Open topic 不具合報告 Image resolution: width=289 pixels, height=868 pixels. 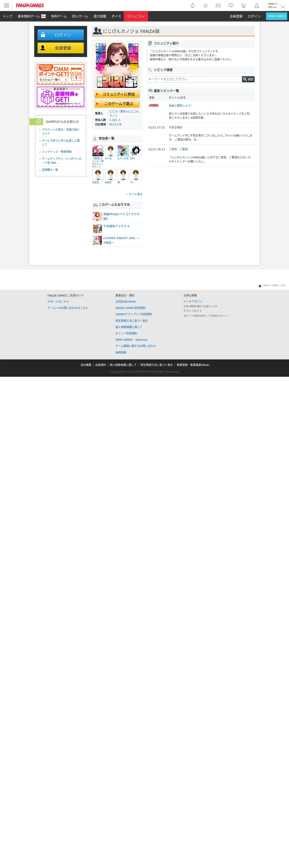click(176, 127)
